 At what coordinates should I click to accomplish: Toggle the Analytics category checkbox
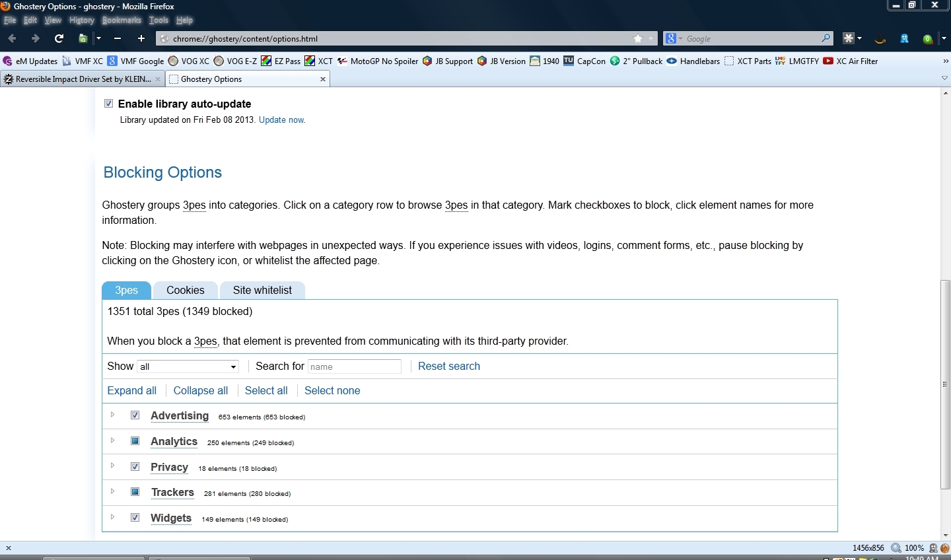pos(135,441)
